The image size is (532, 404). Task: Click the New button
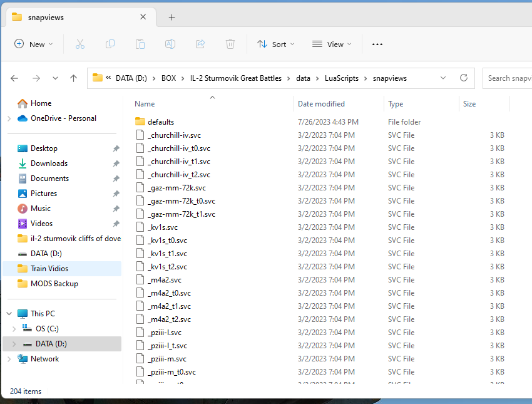(x=34, y=44)
